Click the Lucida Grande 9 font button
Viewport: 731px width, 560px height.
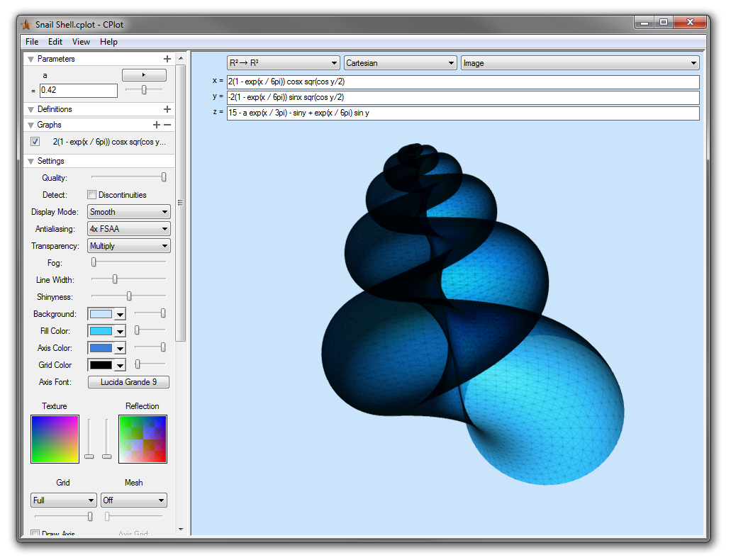coord(128,382)
